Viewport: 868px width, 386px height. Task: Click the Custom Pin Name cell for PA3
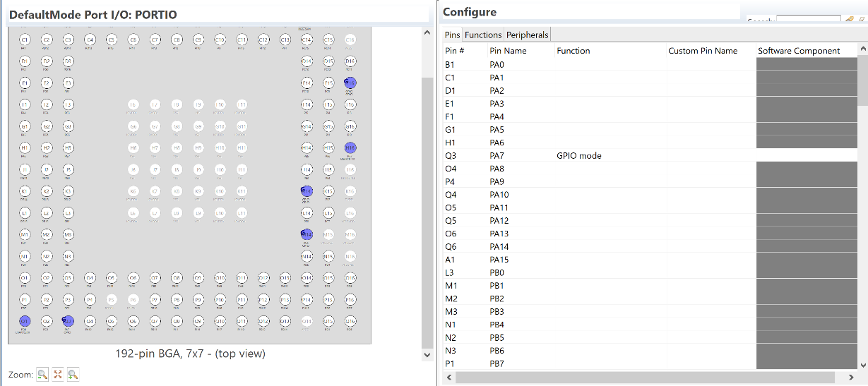pyautogui.click(x=709, y=104)
